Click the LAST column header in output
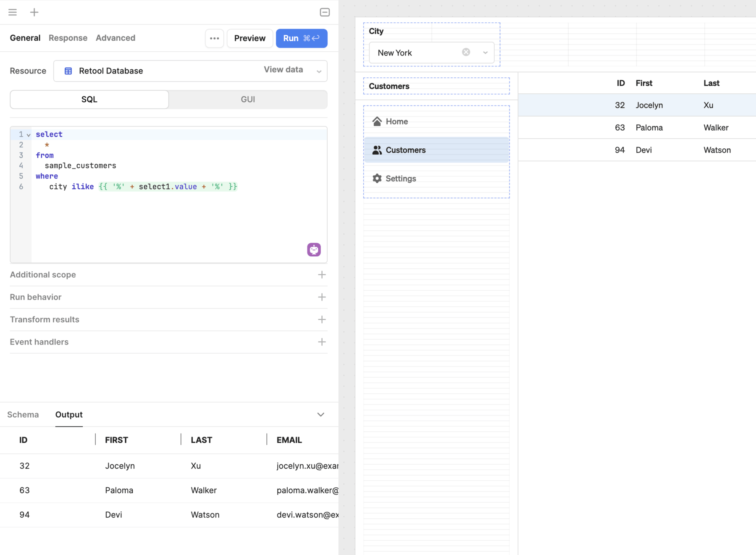 pos(201,440)
